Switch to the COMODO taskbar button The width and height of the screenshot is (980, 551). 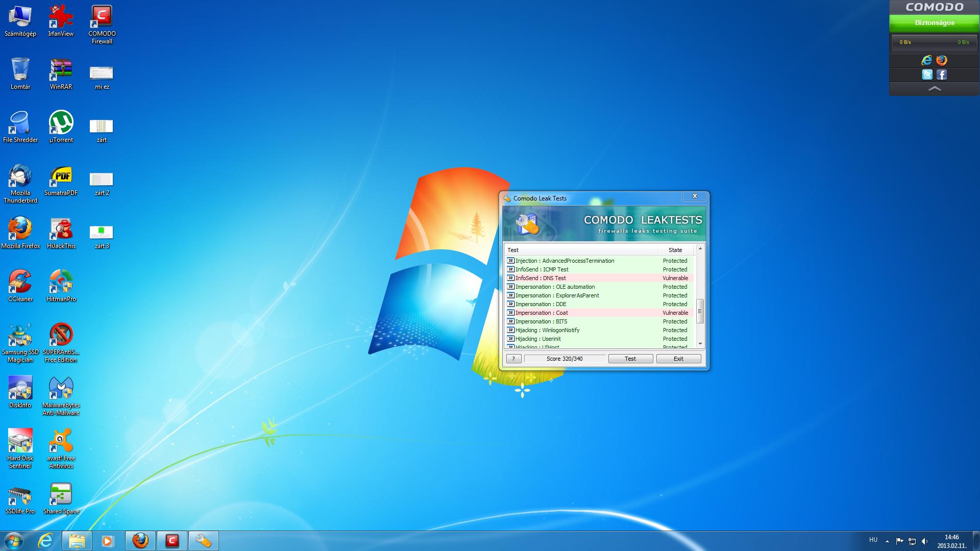point(172,541)
